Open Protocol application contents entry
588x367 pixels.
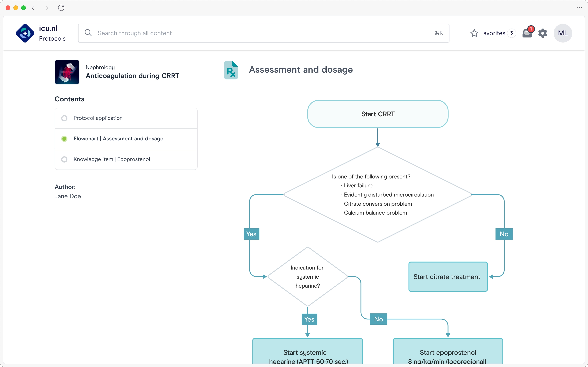(x=126, y=118)
